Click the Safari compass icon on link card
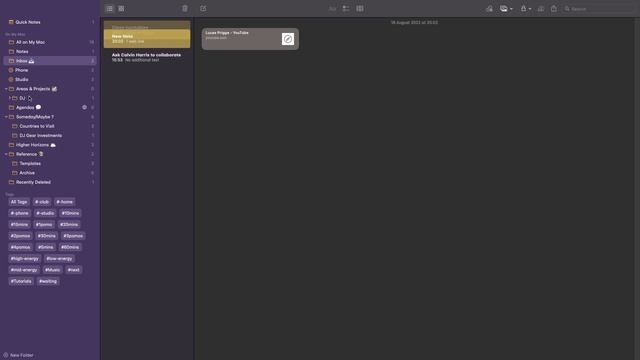Screen dimensions: 640x360 point(288,39)
